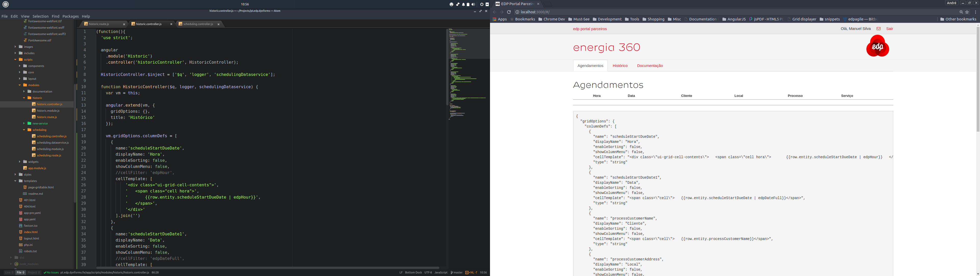Toggle the Project linter scope in status bar
Image resolution: width=980 pixels, height=276 pixels.
pos(33,273)
